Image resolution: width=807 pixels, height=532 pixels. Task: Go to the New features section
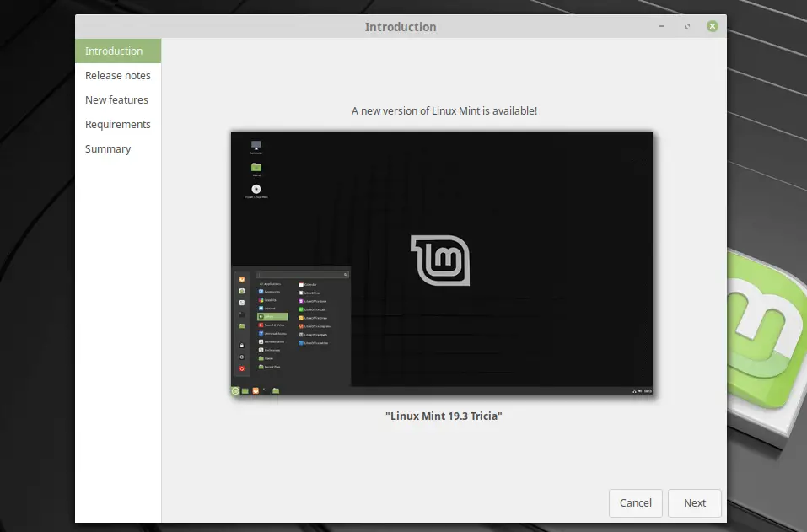click(118, 99)
